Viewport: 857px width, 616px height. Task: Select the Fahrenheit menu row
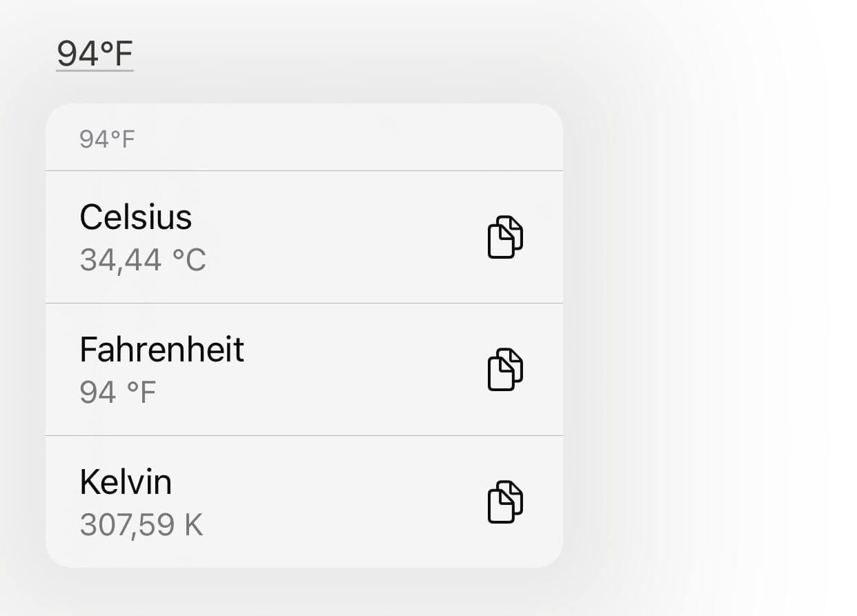tap(304, 370)
